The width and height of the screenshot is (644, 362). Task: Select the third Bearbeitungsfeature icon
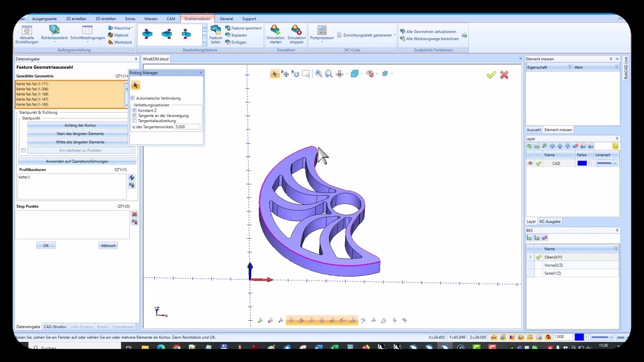186,34
